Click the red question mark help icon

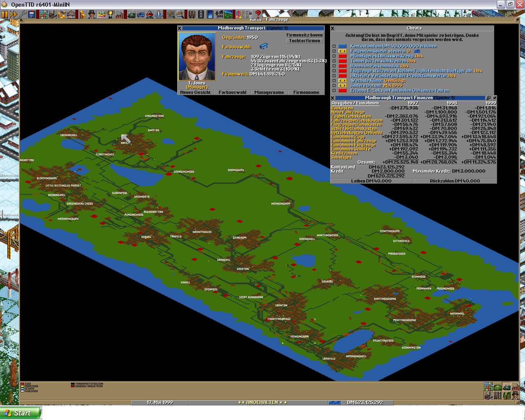click(258, 14)
